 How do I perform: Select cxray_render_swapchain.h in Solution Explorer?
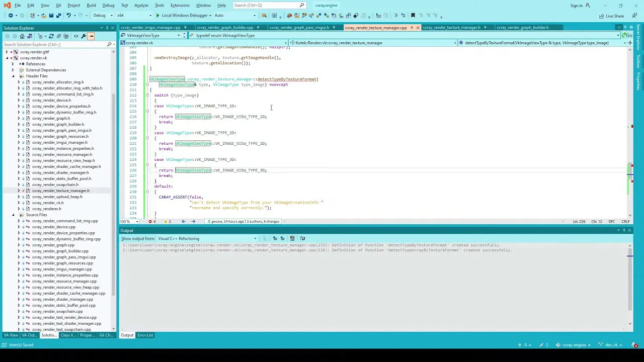pyautogui.click(x=55, y=185)
